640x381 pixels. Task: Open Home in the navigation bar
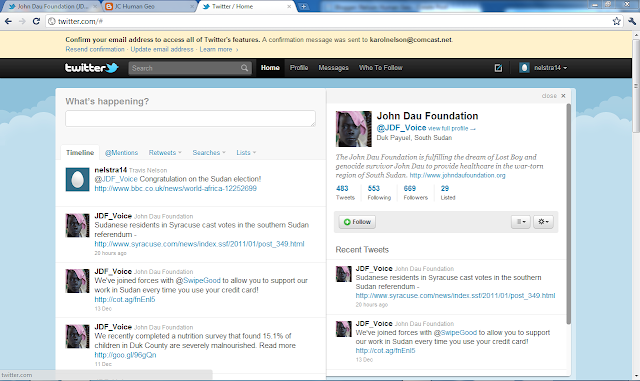pos(270,68)
